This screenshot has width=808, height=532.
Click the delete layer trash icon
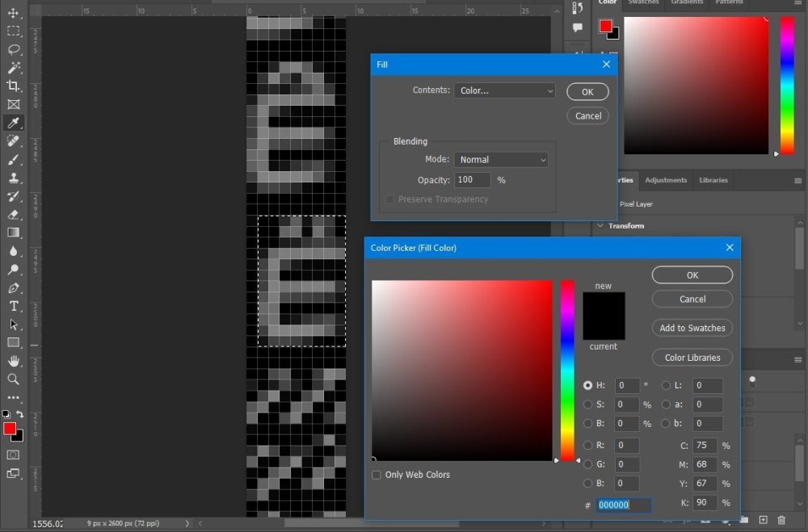pos(781,520)
